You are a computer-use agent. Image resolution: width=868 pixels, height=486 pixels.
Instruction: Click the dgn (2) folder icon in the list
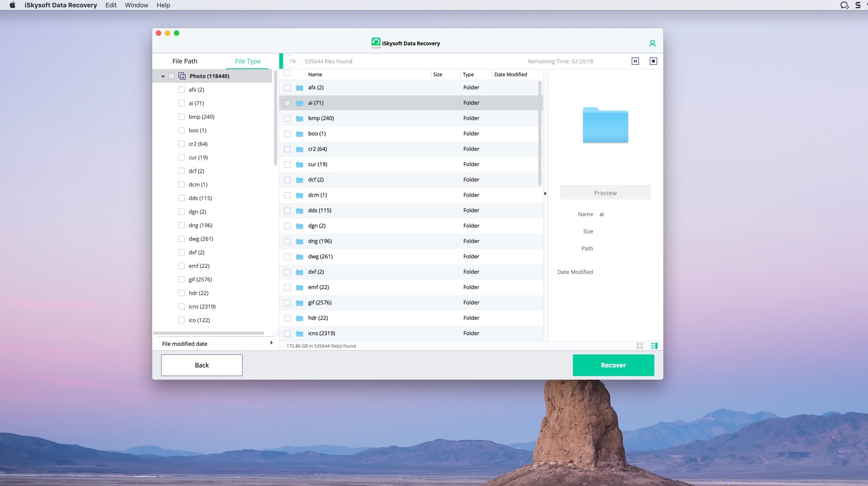pos(300,226)
